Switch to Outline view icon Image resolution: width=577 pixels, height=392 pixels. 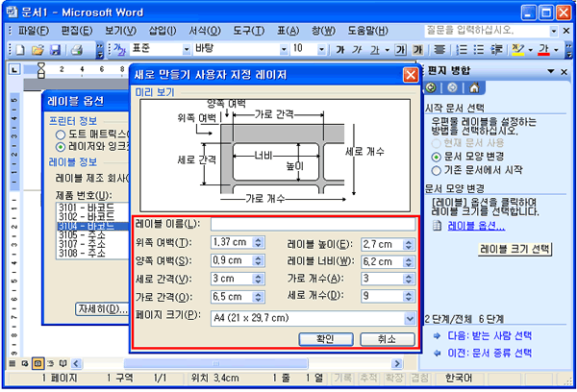pyautogui.click(x=50, y=364)
